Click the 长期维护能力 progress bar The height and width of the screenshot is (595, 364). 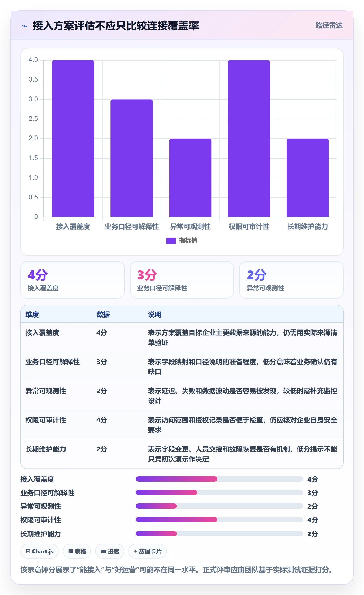pyautogui.click(x=219, y=534)
